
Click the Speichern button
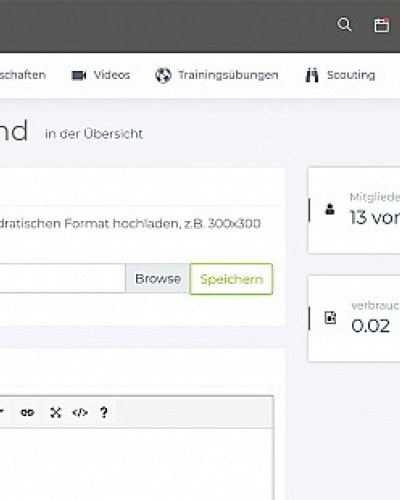231,279
